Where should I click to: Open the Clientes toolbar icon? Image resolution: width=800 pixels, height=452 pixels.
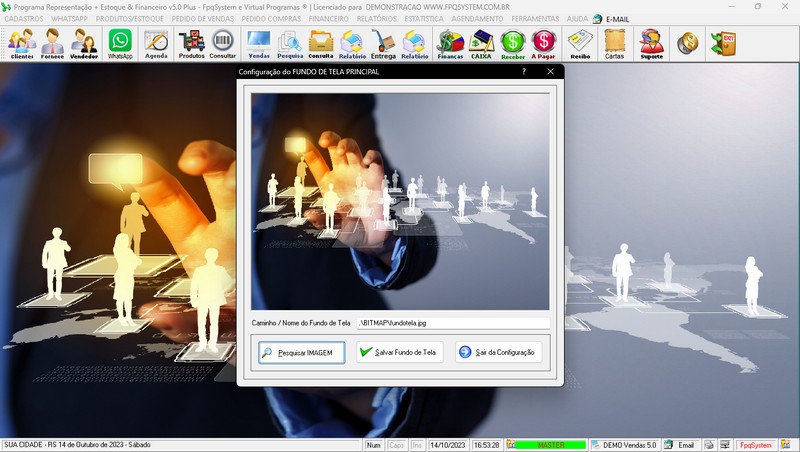pyautogui.click(x=22, y=44)
